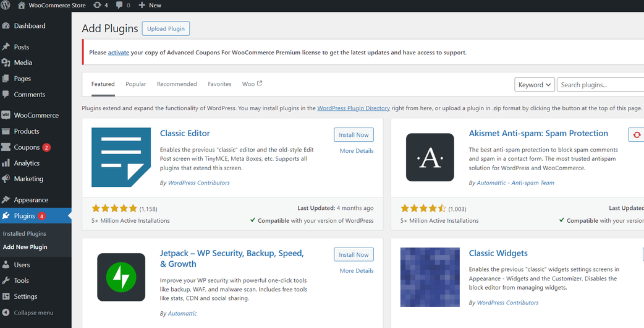The image size is (644, 328).
Task: Open the Woo external link tab
Action: point(252,84)
